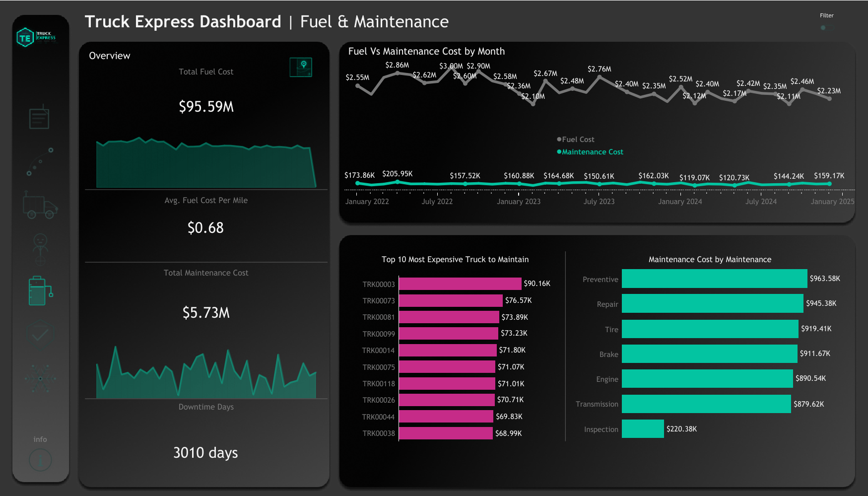This screenshot has height=496, width=868.
Task: Click 'Maintenance Cost by Maintenance' chart title
Action: pos(710,259)
